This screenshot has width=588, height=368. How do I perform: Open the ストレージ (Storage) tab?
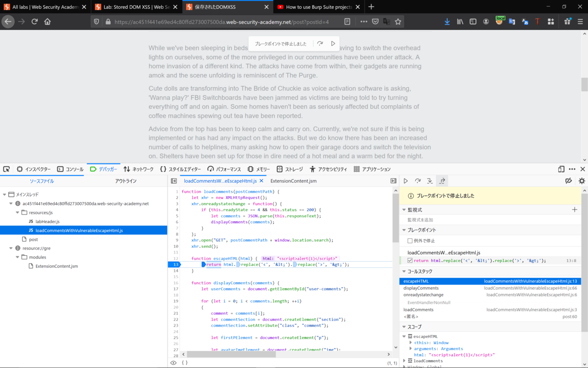[x=290, y=169]
